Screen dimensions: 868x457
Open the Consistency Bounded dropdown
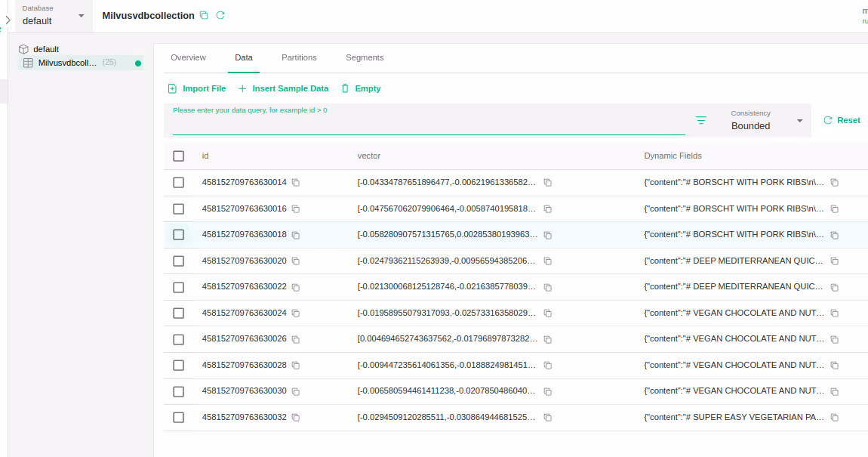767,120
